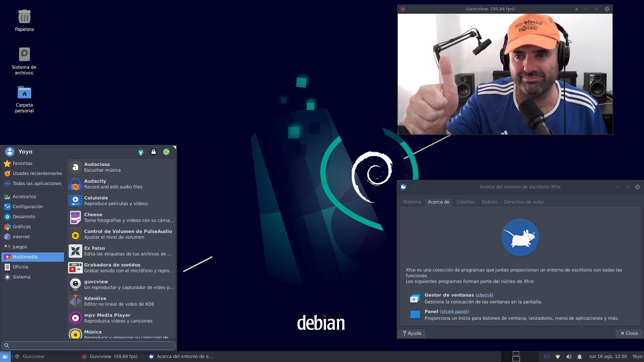Click the ES keyboard layout indicator
The height and width of the screenshot is (362, 644).
click(x=547, y=356)
